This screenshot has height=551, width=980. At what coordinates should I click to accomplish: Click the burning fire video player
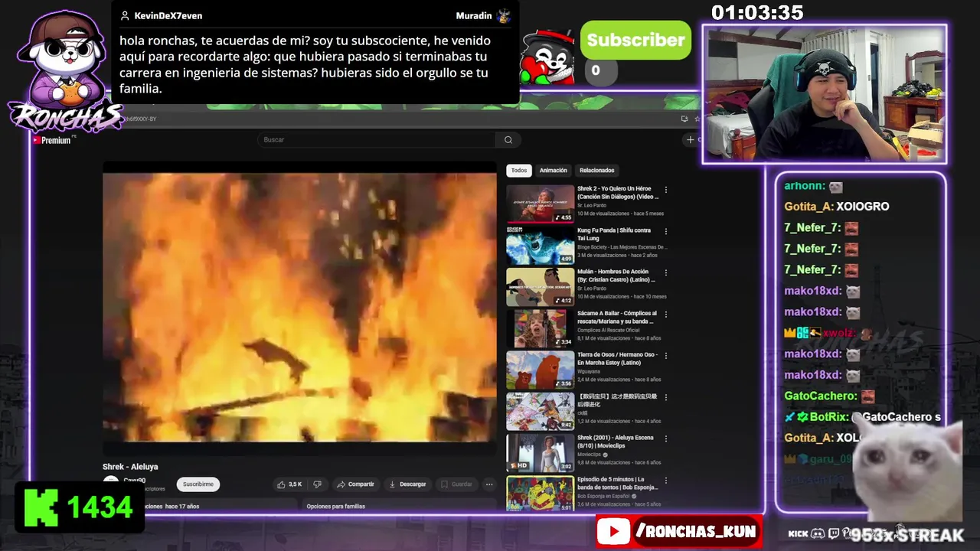[x=299, y=307]
